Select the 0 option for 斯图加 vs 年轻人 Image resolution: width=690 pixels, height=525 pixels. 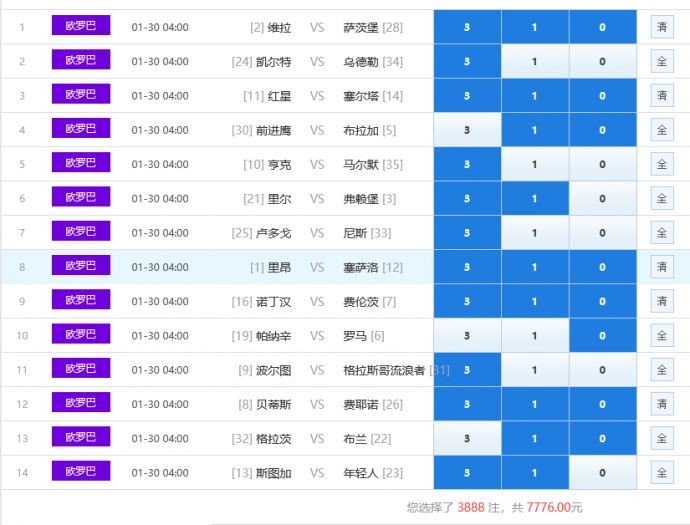602,473
